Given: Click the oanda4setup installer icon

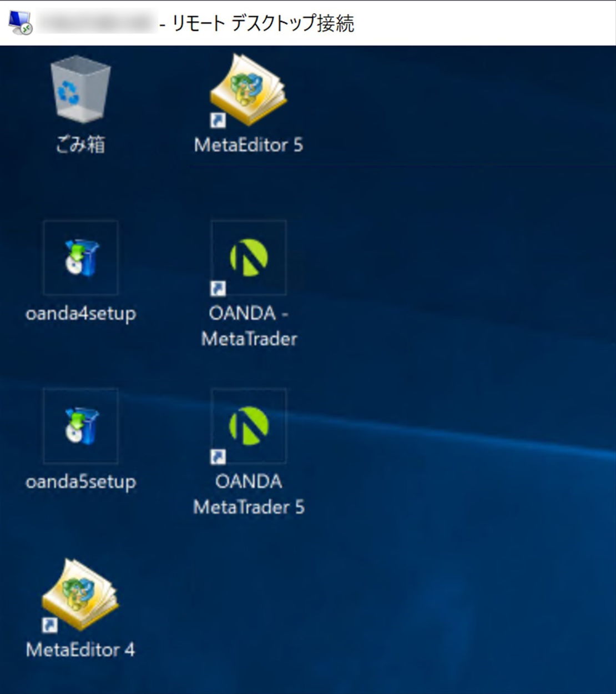Looking at the screenshot, I should pos(81,258).
